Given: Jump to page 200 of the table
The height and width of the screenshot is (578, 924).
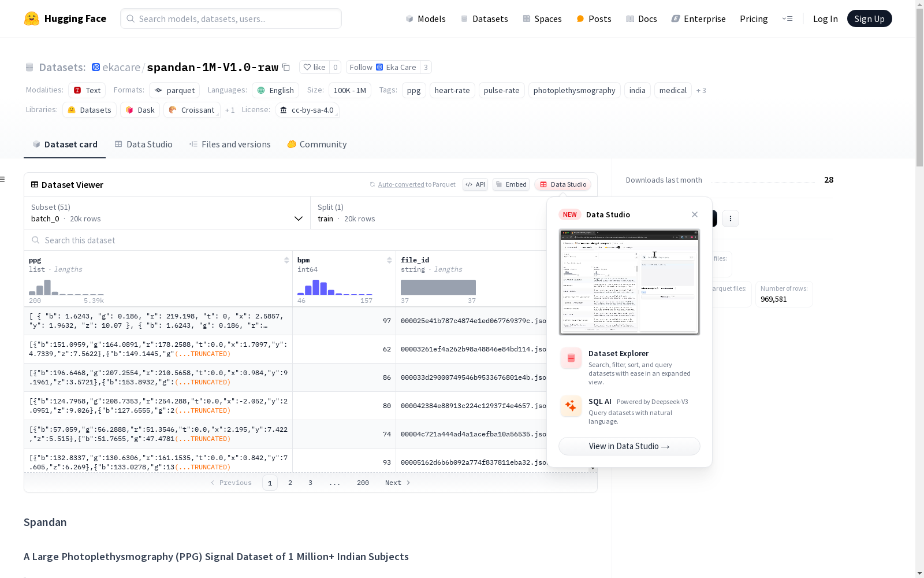Looking at the screenshot, I should pos(363,483).
